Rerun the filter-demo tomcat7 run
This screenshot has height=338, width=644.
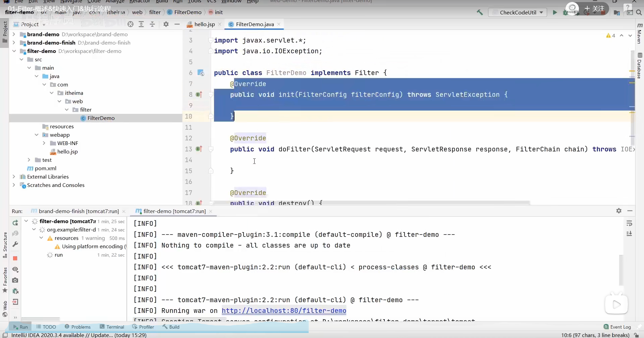coord(15,223)
